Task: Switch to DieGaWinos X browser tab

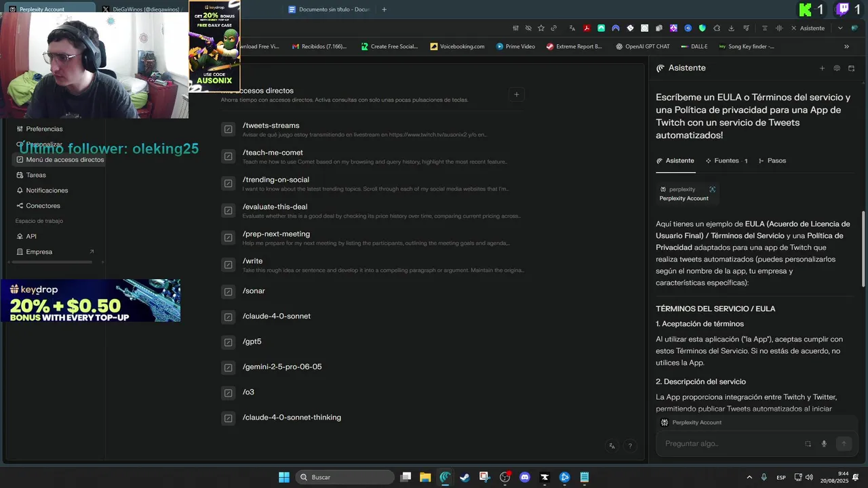Action: click(141, 9)
